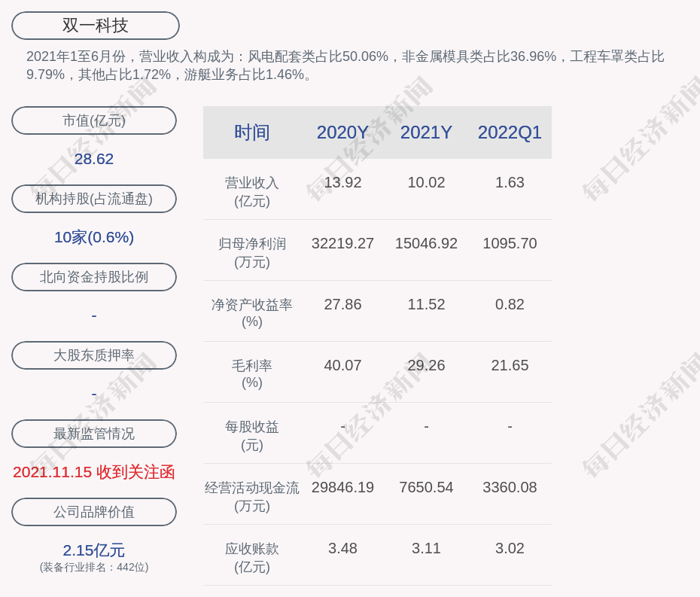Click the 毛利率(%) row label
This screenshot has width=700, height=597.
(251, 374)
